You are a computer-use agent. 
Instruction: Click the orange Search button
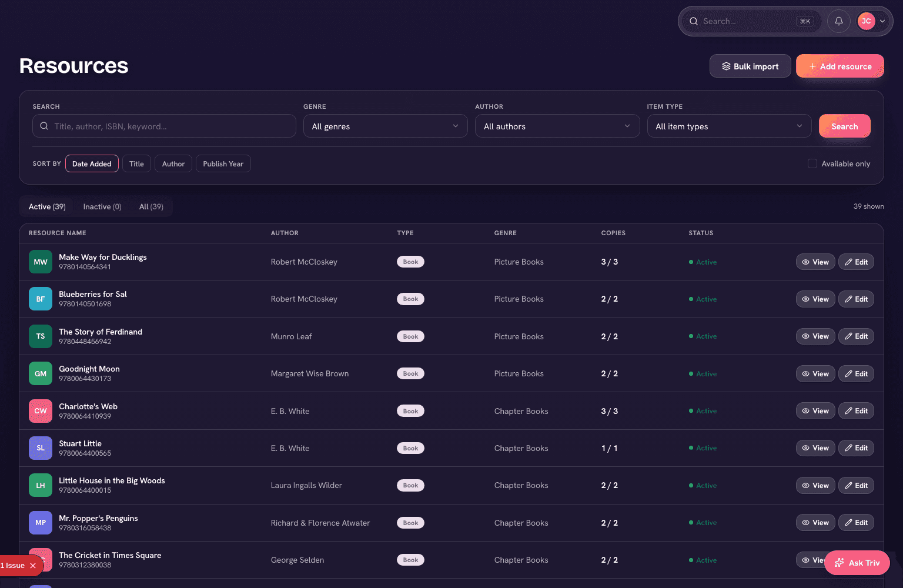[x=845, y=126]
